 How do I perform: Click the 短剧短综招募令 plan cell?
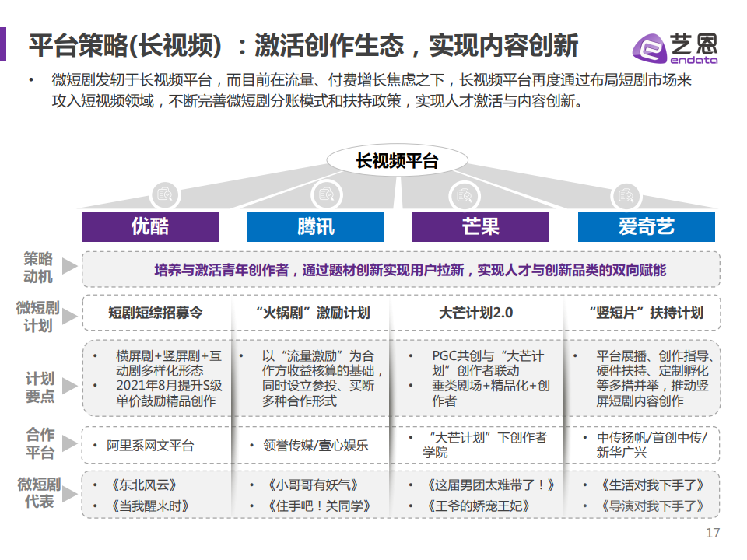[156, 313]
